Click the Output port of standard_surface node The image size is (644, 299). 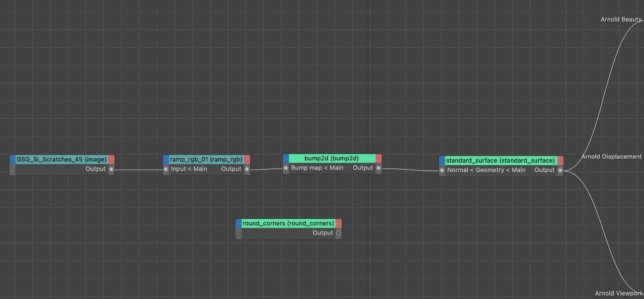click(x=560, y=170)
